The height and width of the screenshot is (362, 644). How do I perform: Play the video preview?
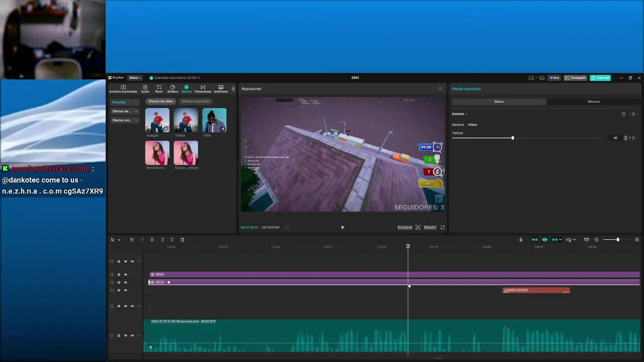click(x=343, y=227)
